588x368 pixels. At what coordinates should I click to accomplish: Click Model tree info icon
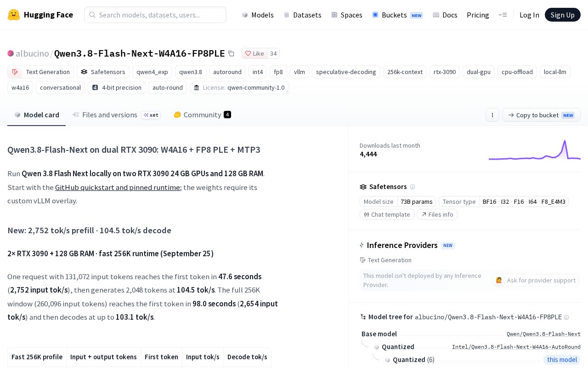pyautogui.click(x=566, y=317)
